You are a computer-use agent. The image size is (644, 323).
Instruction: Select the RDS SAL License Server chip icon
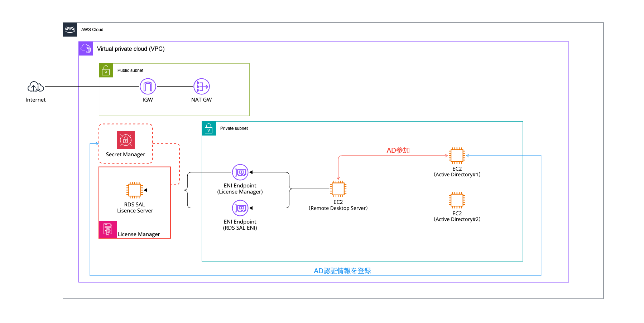click(135, 190)
